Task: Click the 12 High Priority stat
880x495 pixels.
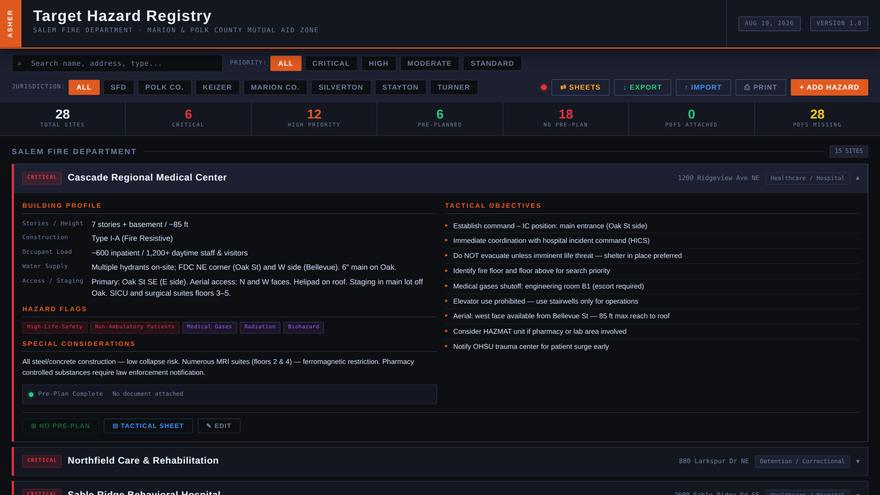Action: tap(314, 118)
